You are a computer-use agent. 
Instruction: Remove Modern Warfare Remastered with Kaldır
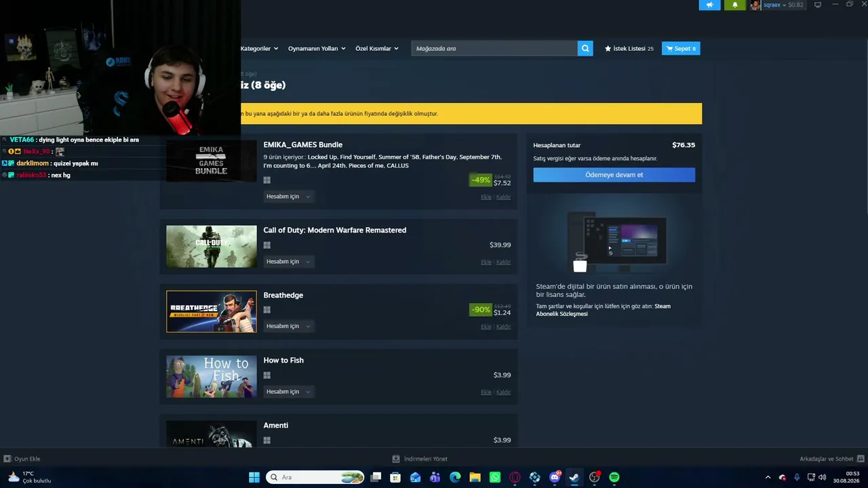pyautogui.click(x=503, y=262)
